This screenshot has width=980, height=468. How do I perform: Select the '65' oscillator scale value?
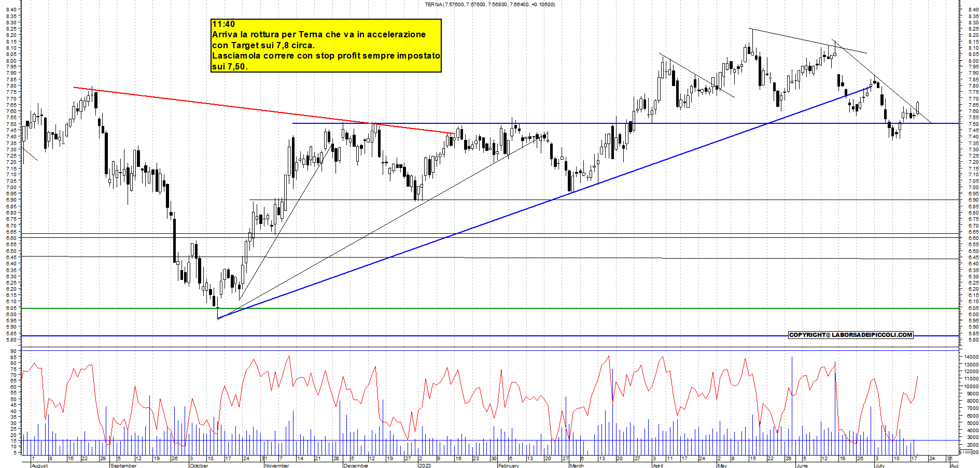tap(13, 381)
